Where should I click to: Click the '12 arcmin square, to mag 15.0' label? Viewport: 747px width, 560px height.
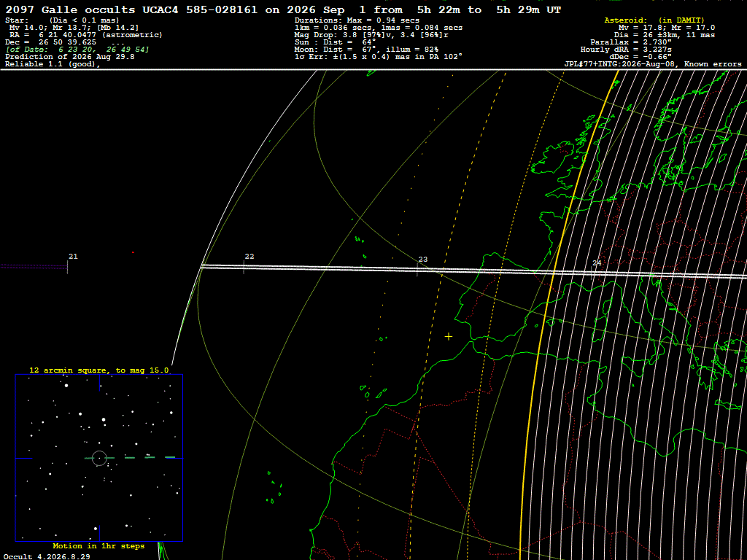[99, 370]
